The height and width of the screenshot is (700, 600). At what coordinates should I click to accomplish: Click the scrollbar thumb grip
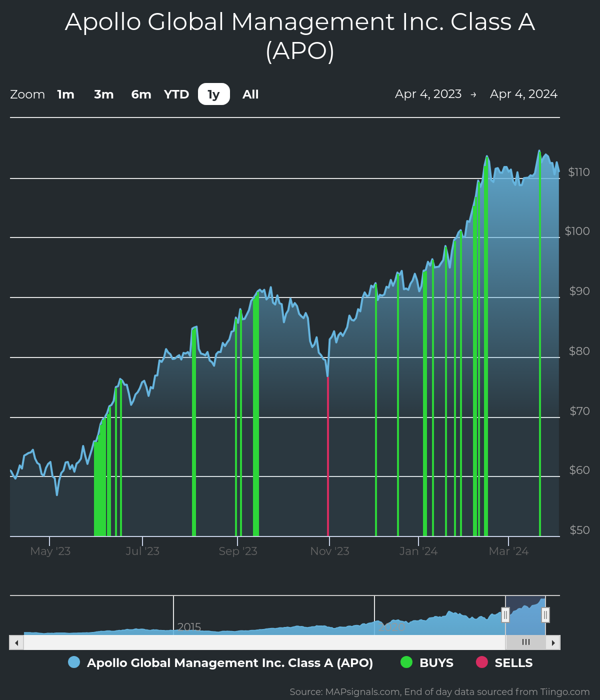525,642
